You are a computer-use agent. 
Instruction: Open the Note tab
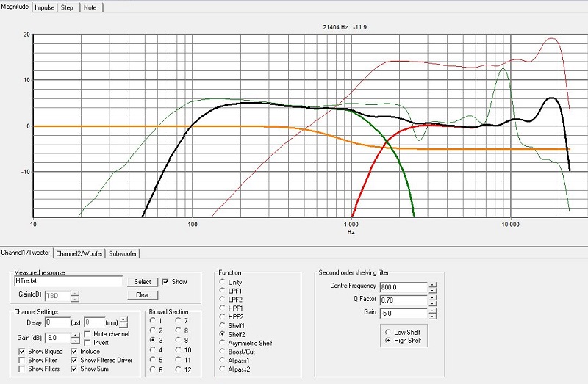click(91, 7)
